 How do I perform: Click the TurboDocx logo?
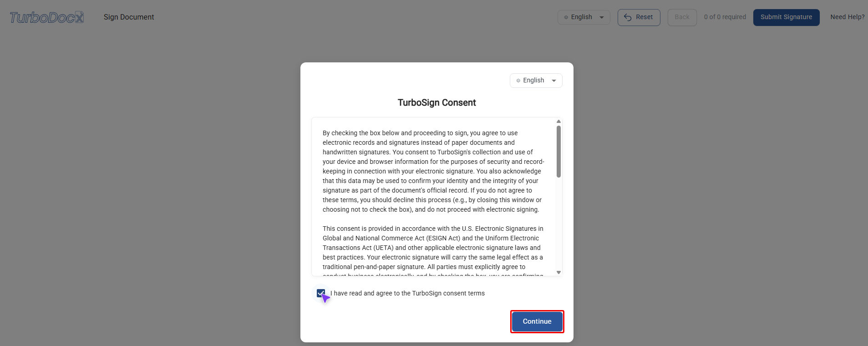tap(47, 17)
